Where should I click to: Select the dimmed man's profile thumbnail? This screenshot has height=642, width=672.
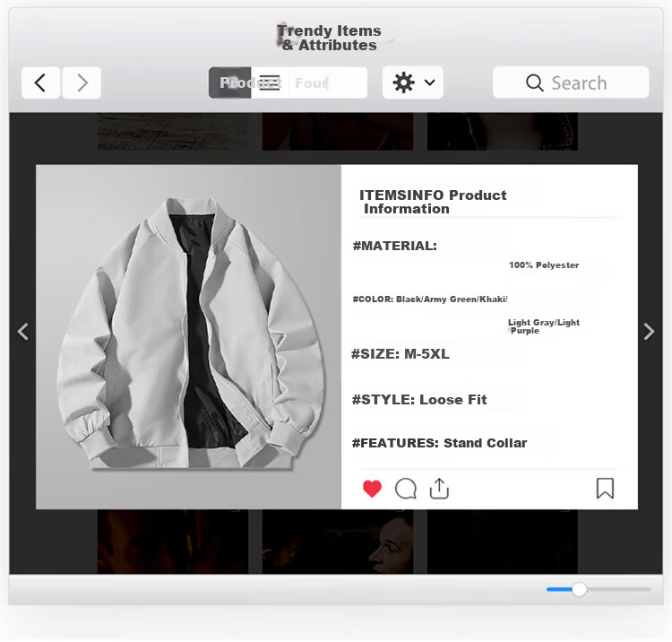coord(338,542)
